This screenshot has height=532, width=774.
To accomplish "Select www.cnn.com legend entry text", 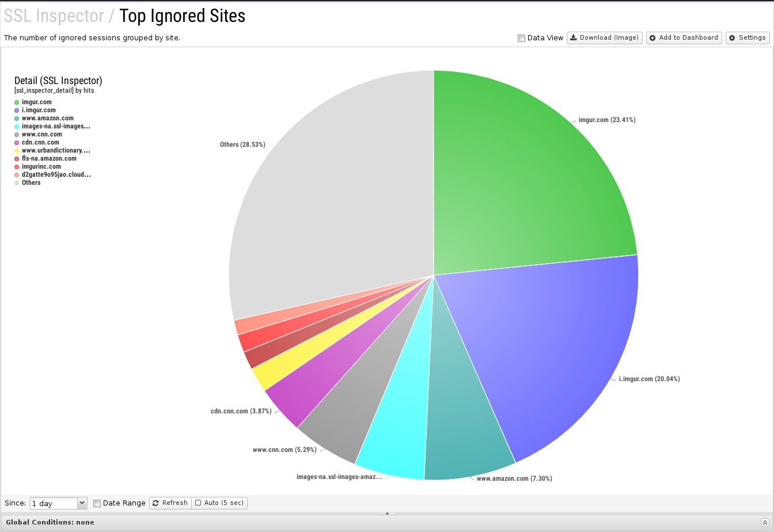I will click(42, 134).
